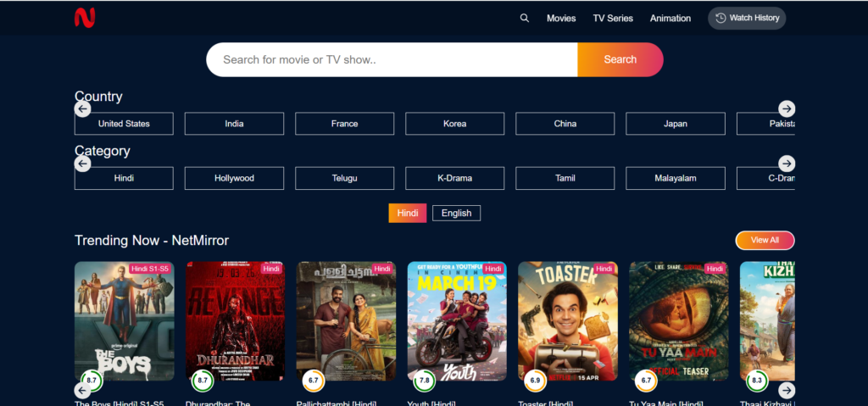Open the Tu Yaa Main poster
The width and height of the screenshot is (868, 406).
pyautogui.click(x=679, y=321)
